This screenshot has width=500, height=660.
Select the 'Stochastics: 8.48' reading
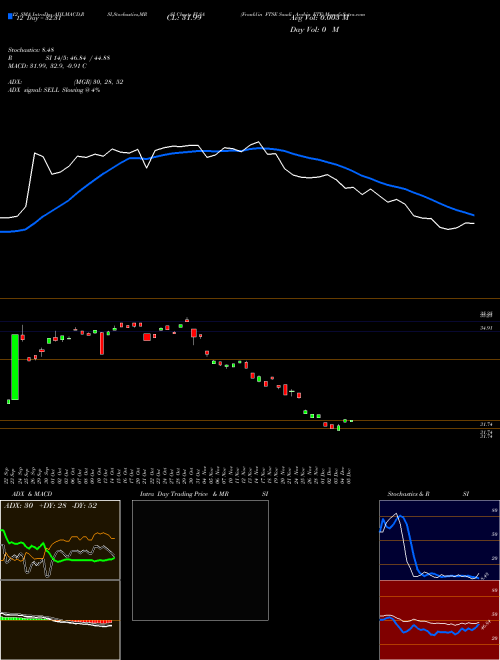[x=31, y=50]
